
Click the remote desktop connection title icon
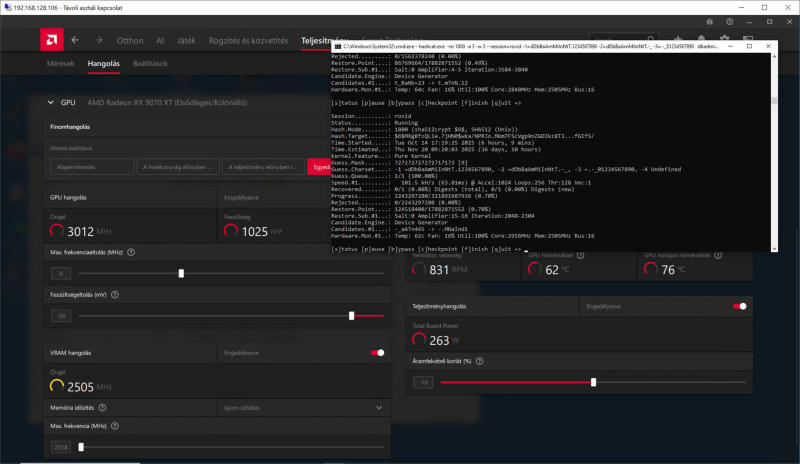(x=7, y=8)
